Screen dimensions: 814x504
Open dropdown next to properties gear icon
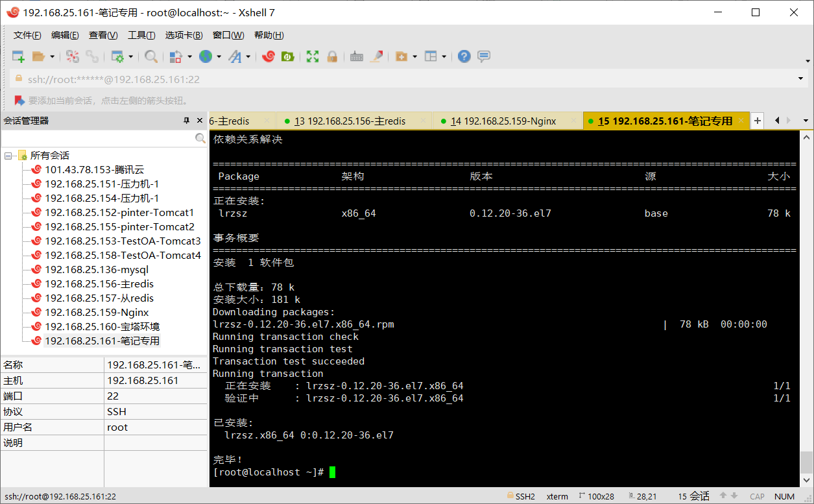pyautogui.click(x=130, y=57)
